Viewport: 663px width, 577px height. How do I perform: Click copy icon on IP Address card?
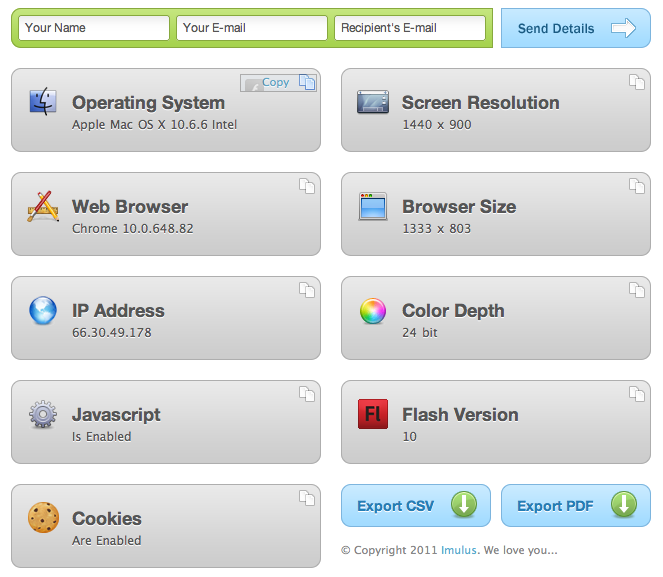pos(307,290)
